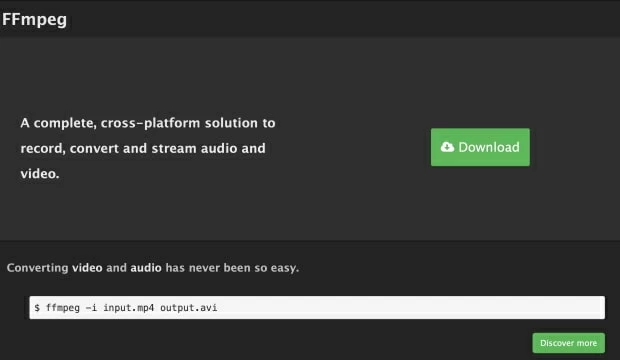Click the bold word audio in subtitle
Screen dimensions: 620x360
pos(146,268)
